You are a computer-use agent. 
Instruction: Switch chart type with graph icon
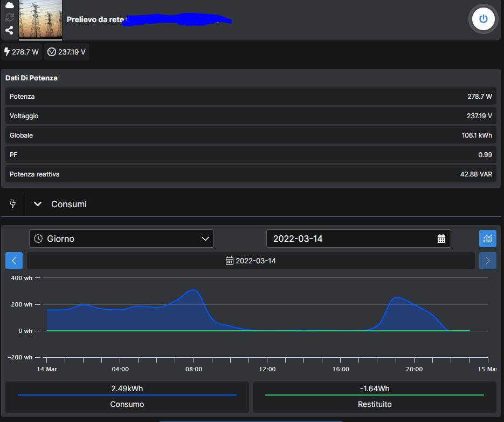pyautogui.click(x=487, y=239)
